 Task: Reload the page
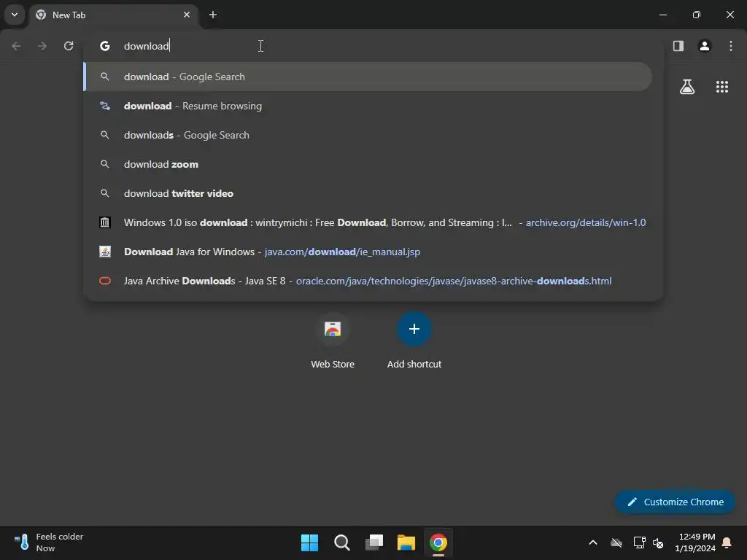[x=69, y=46]
